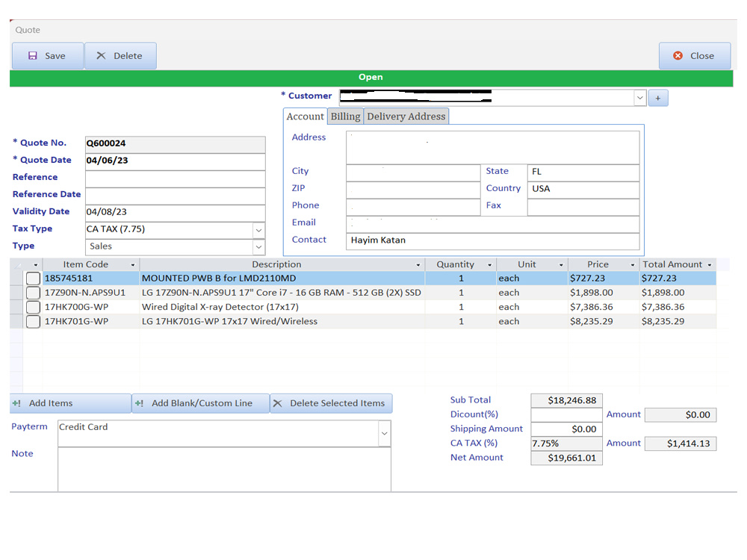Click the 17HK700G-WP item code cell
The width and height of the screenshot is (747, 560).
pyautogui.click(x=91, y=307)
